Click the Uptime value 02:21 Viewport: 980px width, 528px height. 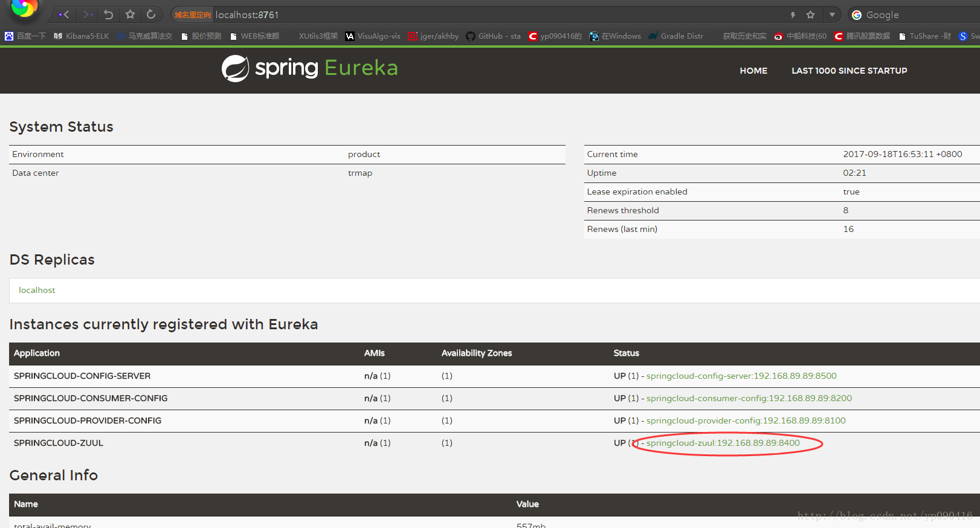pos(855,173)
